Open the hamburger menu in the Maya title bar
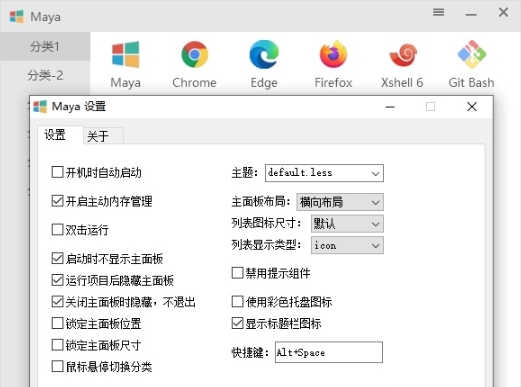The width and height of the screenshot is (521, 387). (x=438, y=13)
